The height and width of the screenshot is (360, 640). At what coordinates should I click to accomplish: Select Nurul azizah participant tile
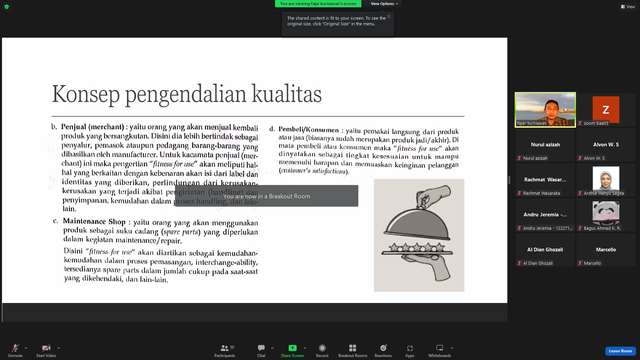click(x=545, y=145)
